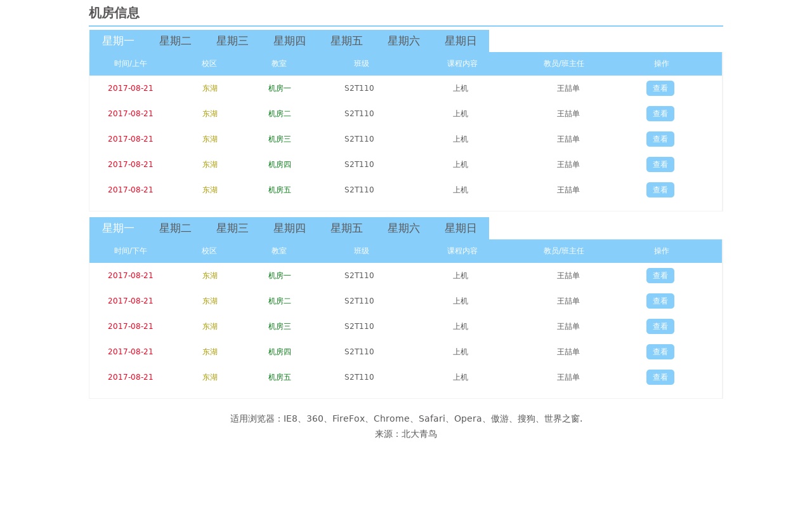The height and width of the screenshot is (508, 812).
Task: Click 操作 header in morning table
Action: [662, 63]
